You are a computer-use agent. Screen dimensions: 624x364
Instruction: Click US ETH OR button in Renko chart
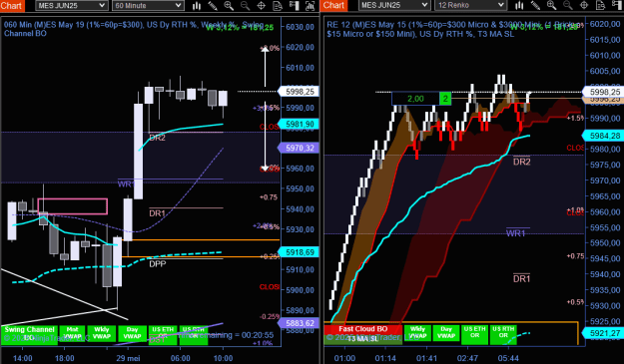475,334
